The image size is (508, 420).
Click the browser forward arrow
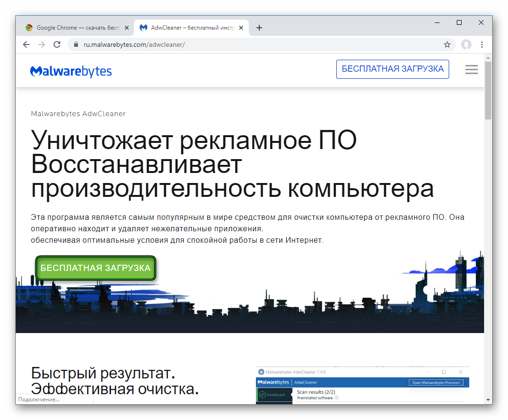[42, 44]
